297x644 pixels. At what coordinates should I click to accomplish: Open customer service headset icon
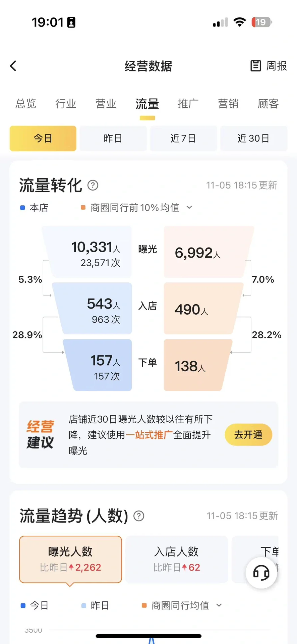pyautogui.click(x=261, y=573)
